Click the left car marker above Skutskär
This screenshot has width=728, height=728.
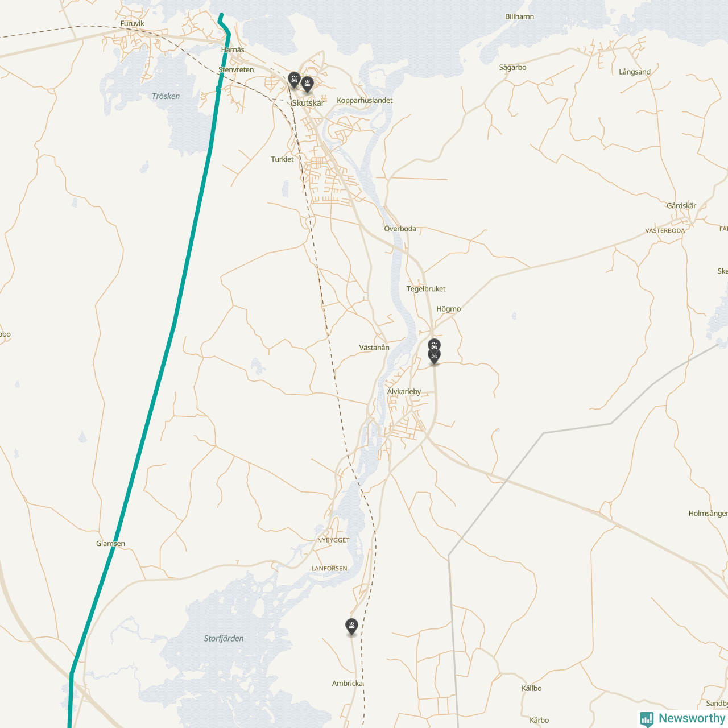[294, 79]
